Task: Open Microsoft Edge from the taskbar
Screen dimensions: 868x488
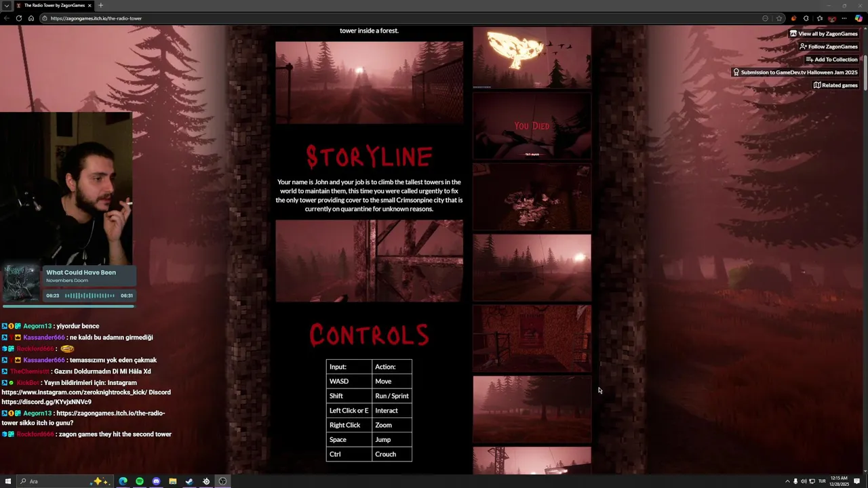Action: pyautogui.click(x=123, y=481)
